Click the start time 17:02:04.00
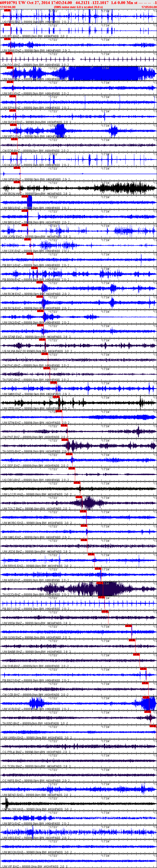Viewport: 157px width, 868px height. tap(8, 7)
